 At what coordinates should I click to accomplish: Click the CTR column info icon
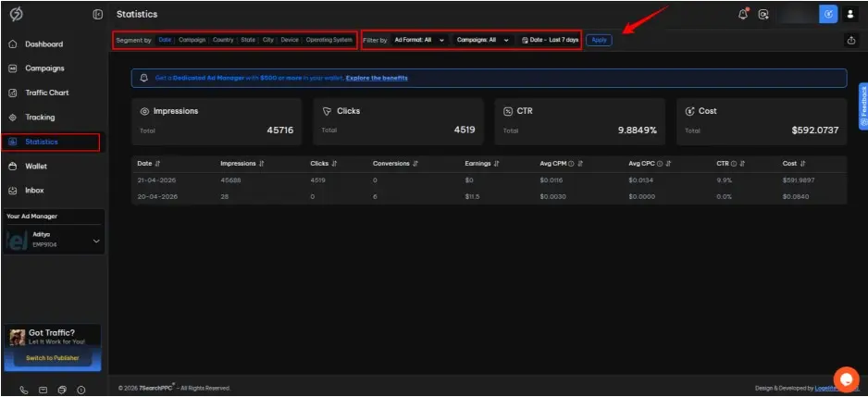(x=734, y=164)
